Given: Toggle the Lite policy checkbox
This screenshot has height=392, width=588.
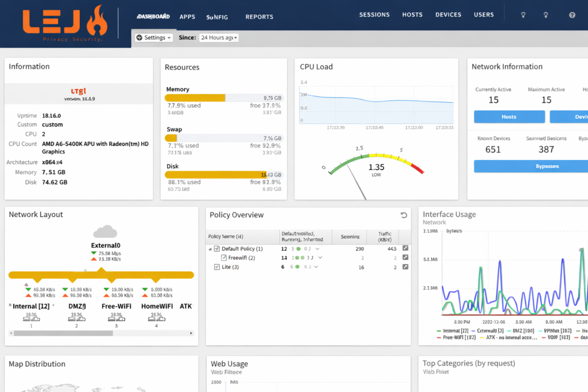Looking at the screenshot, I should coord(216,267).
